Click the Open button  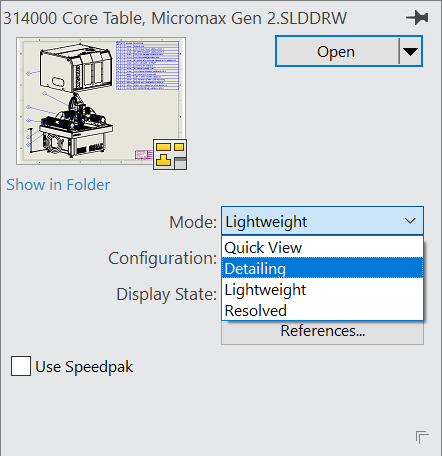[x=337, y=51]
